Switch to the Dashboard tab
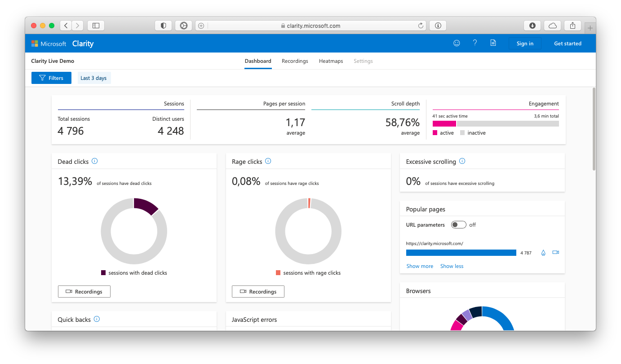This screenshot has height=364, width=621. click(x=258, y=61)
